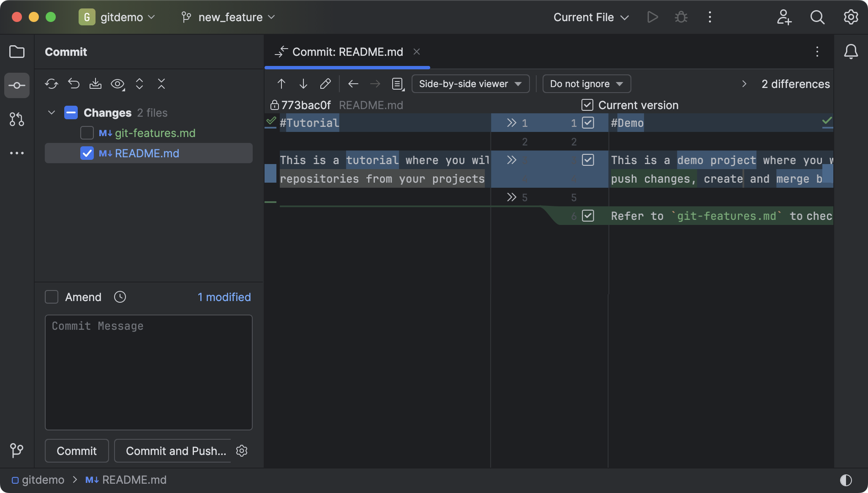
Task: Open the Git branches icon bottom left
Action: (x=17, y=450)
